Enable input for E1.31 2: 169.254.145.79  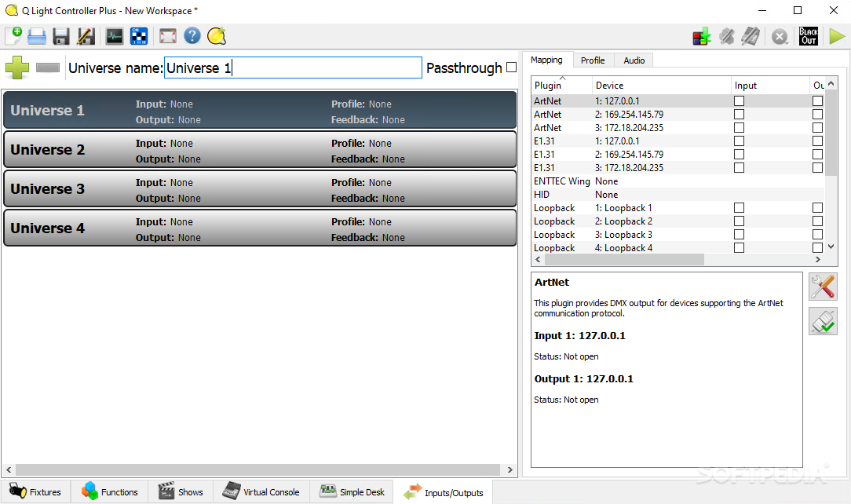(740, 154)
